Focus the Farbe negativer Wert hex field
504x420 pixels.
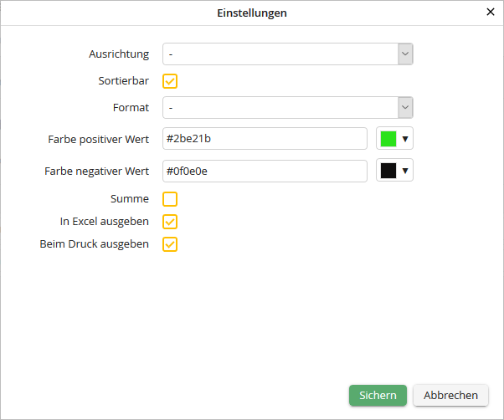tap(265, 171)
